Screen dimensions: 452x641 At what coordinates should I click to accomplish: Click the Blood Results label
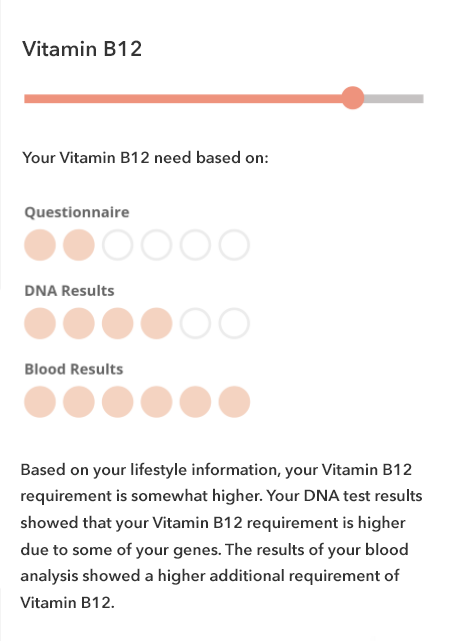[74, 369]
